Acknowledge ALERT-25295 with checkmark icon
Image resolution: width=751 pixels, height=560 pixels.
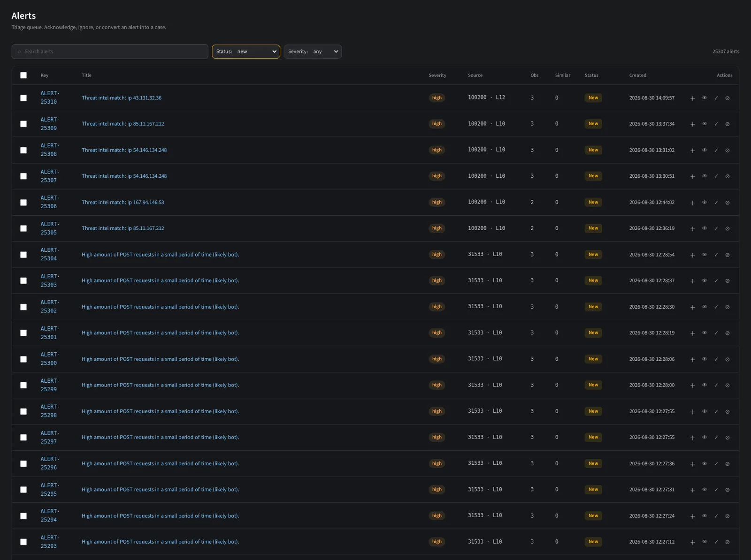point(716,490)
